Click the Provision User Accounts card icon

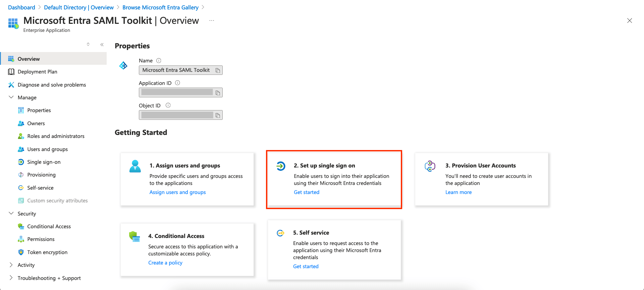[x=430, y=166]
